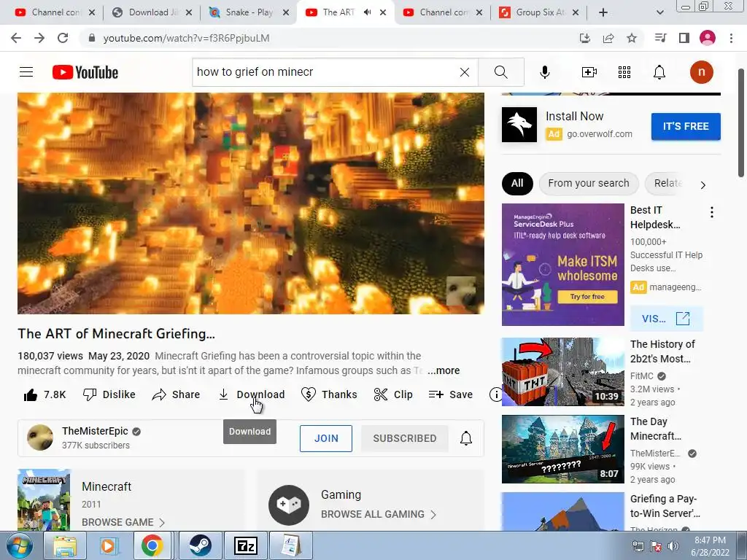Click BROWSE GAME for Minecraft
Screen dimensions: 747x560
pos(123,522)
